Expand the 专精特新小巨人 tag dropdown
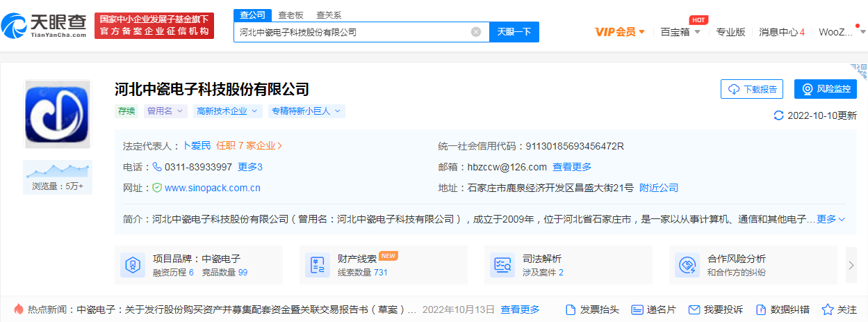This screenshot has width=868, height=322. pos(306,111)
